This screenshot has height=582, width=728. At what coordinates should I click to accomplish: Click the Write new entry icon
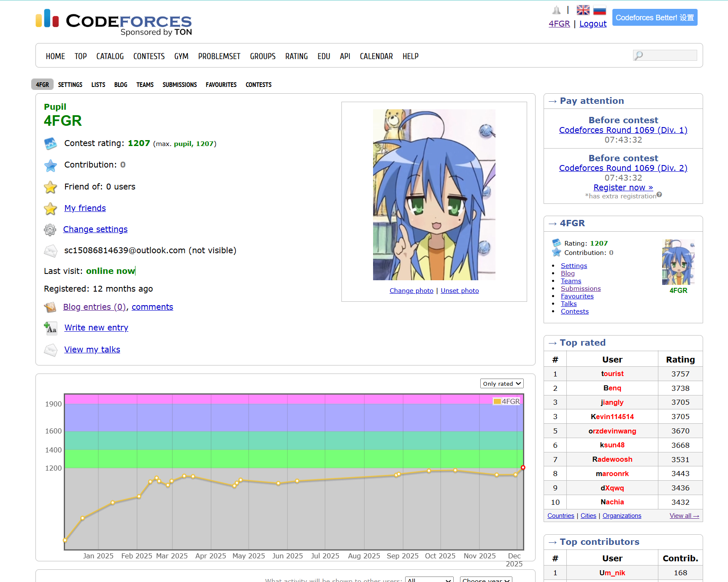point(51,328)
